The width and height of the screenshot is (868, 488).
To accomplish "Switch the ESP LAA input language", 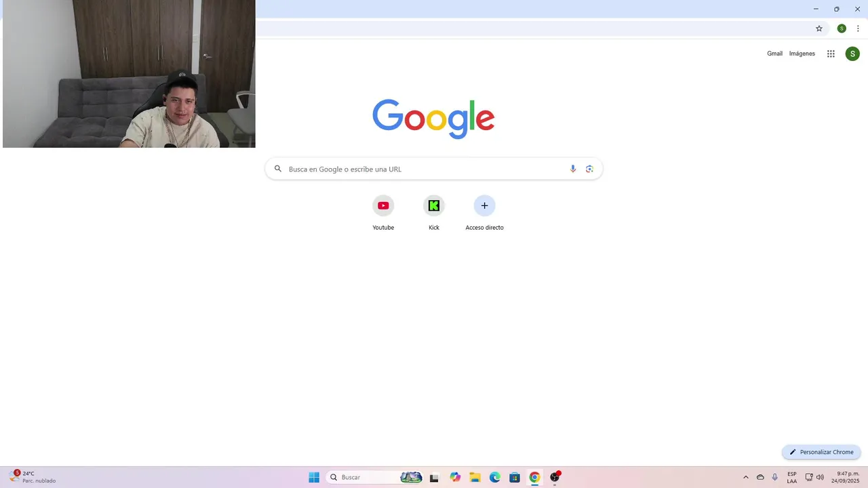I will pos(792,477).
